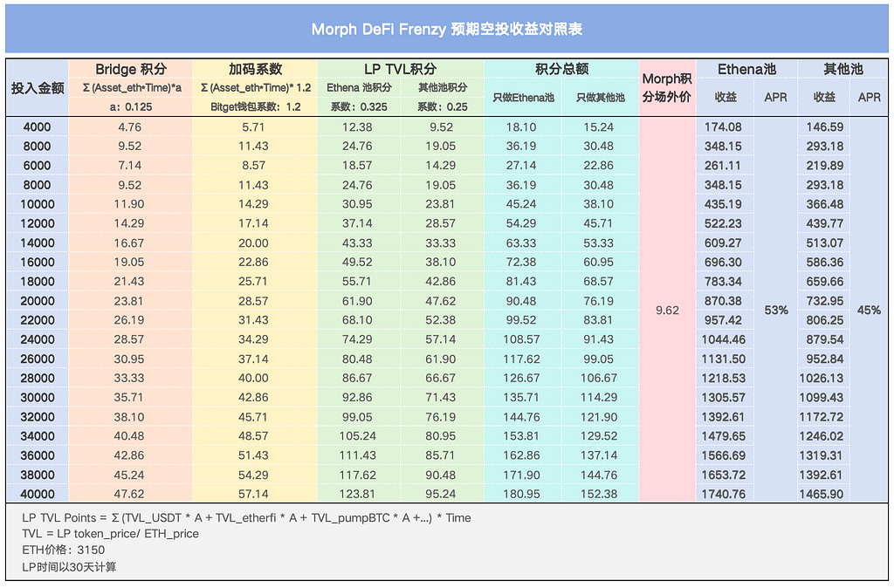
Task: Select the 4000 investment amount cell
Action: pyautogui.click(x=37, y=127)
